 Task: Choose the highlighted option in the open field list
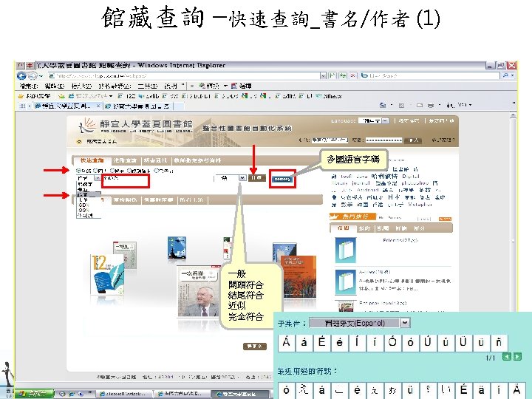tap(89, 195)
